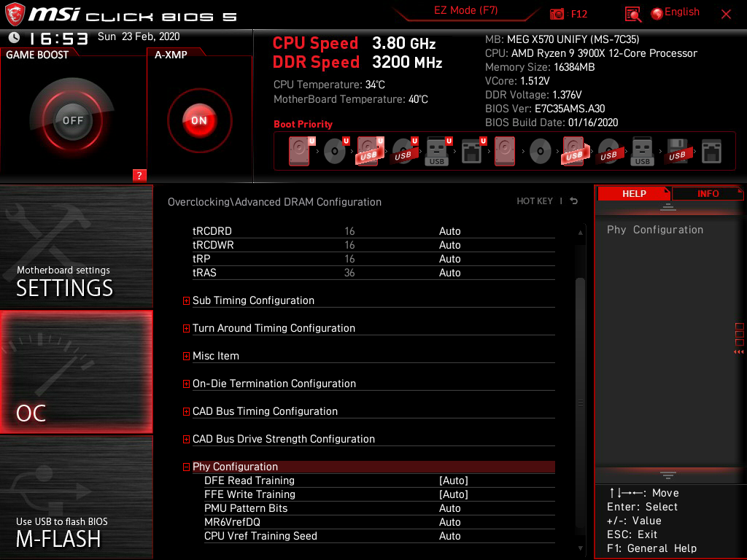Click the scroll up arrow of the settings list
The height and width of the screenshot is (560, 747).
click(x=580, y=233)
